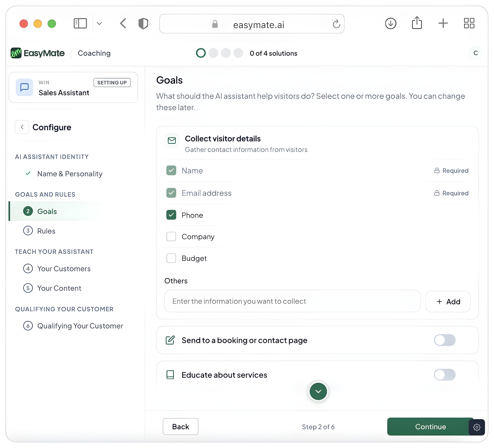Image resolution: width=494 pixels, height=448 pixels.
Task: Show tab overview grid icon
Action: pos(469,23)
